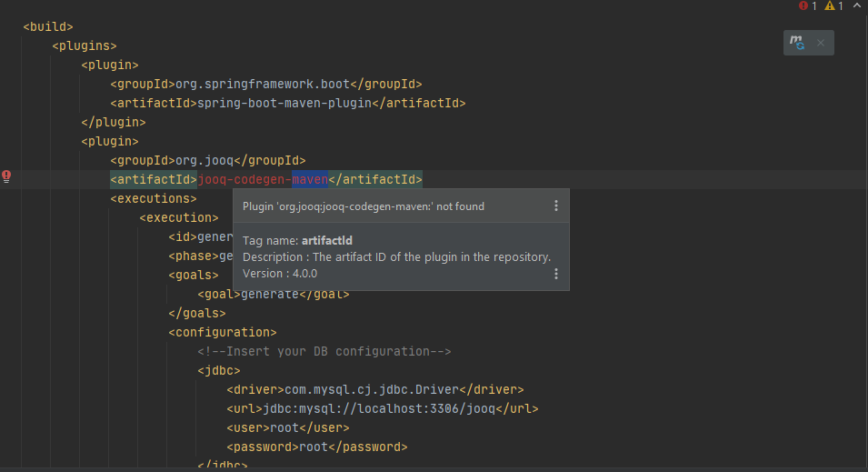868x472 pixels.
Task: Click the highlighted 'maven' text in artifactId
Action: click(310, 179)
